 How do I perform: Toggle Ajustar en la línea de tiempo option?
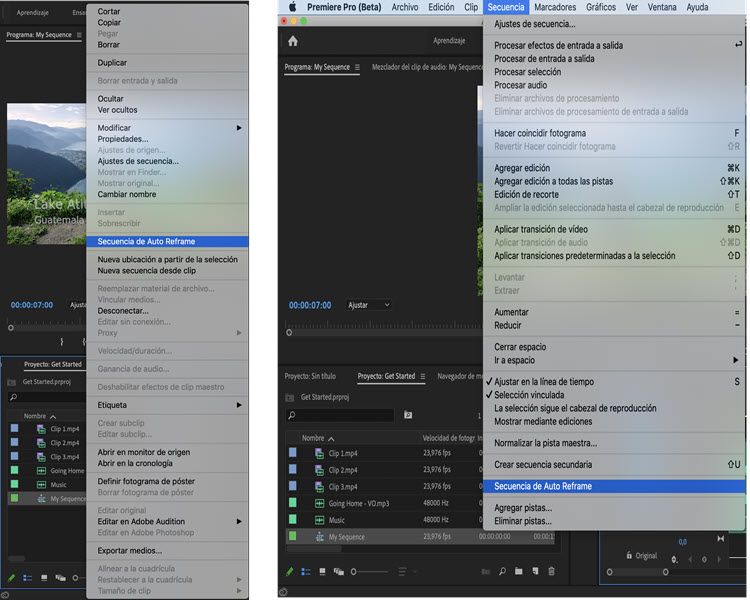544,382
